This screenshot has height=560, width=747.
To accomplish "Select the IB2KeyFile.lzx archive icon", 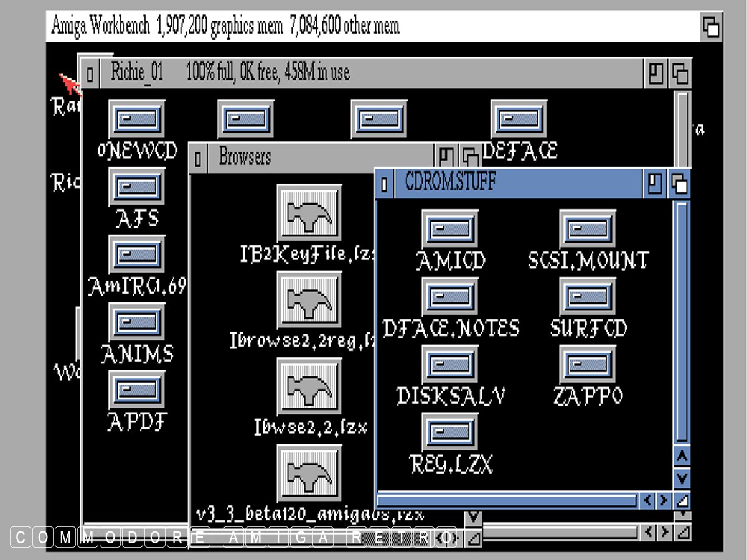I will (x=309, y=213).
